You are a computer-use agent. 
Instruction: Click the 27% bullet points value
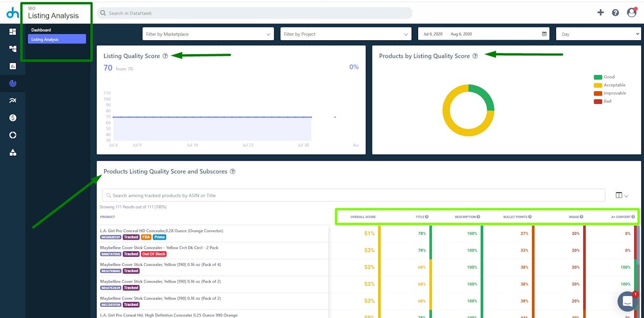(x=524, y=234)
